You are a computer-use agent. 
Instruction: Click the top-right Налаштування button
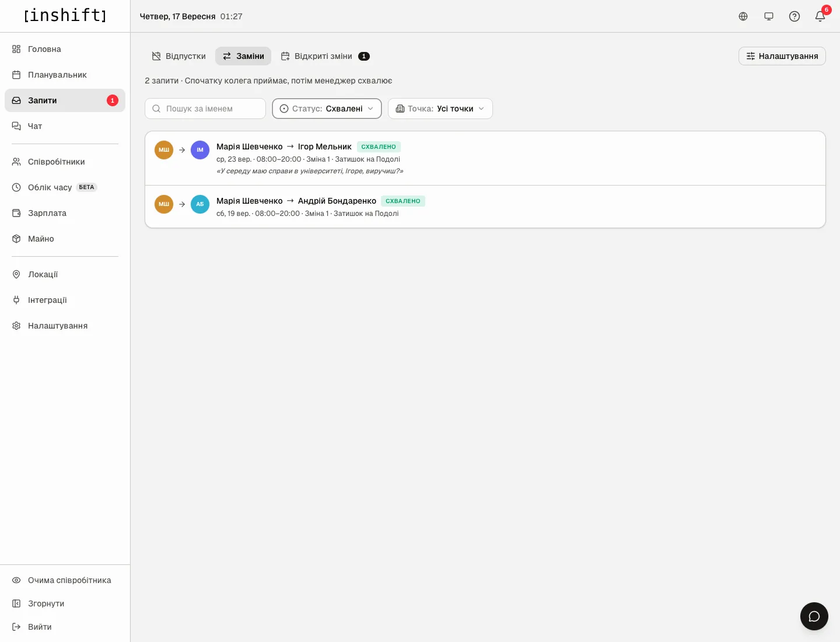point(782,56)
